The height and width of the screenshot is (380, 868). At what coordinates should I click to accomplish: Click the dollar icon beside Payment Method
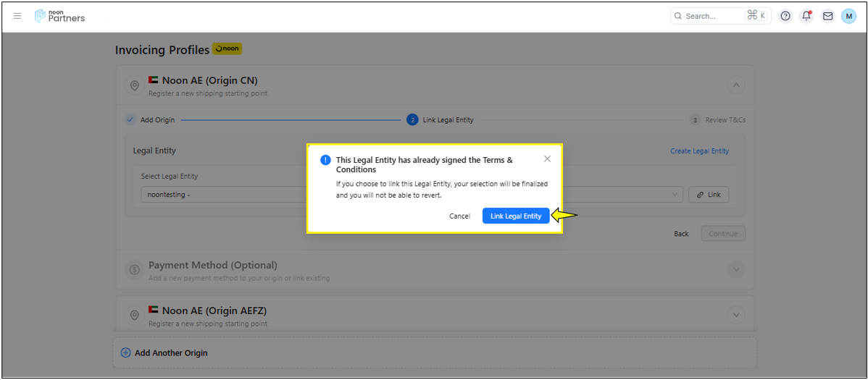pos(134,270)
